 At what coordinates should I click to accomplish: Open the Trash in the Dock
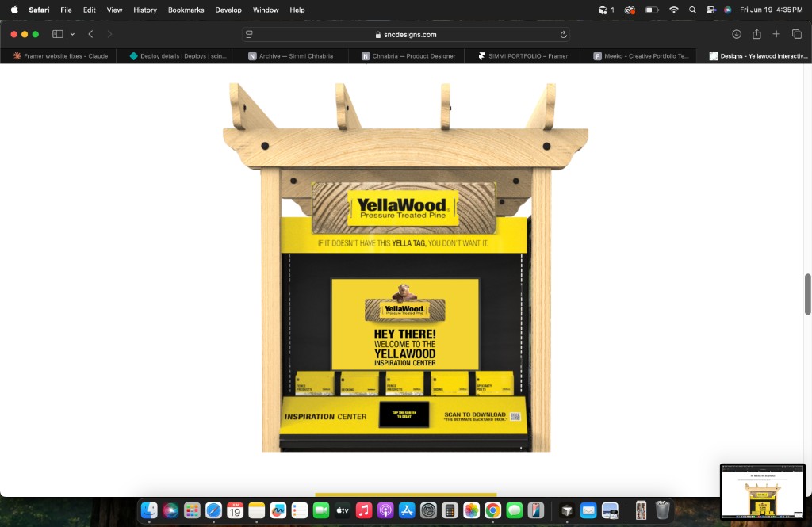pos(662,510)
